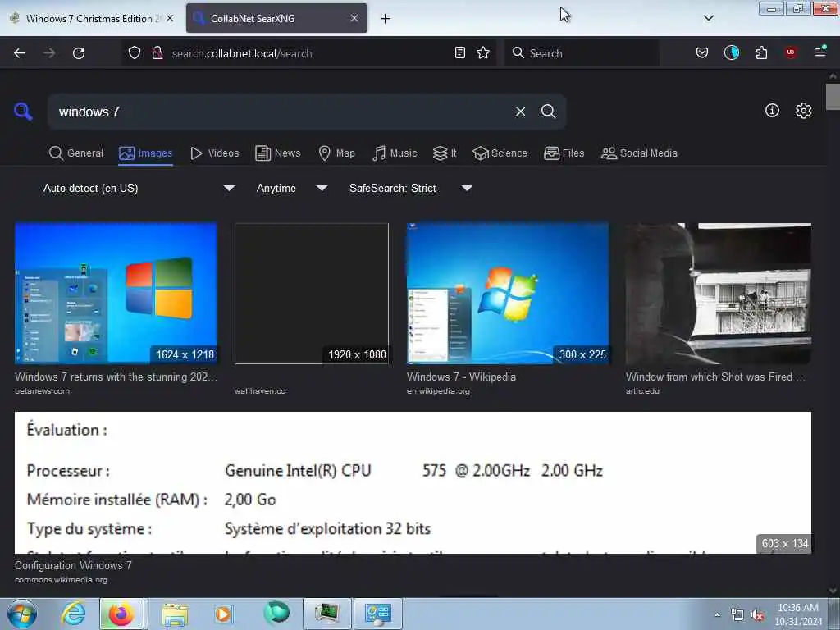Open the tracking protection shield icon
Screen dimensions: 840x630
click(135, 53)
